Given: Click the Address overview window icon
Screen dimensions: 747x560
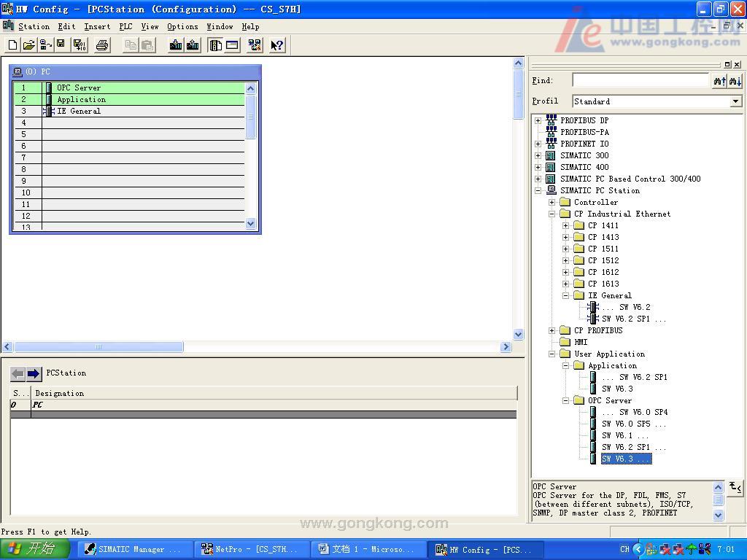Looking at the screenshot, I should pos(233,45).
